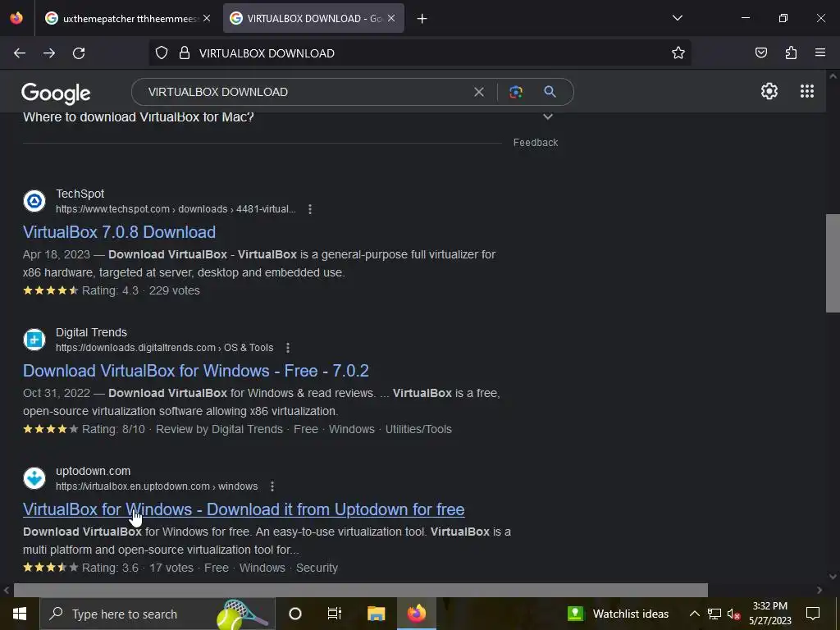This screenshot has width=840, height=630.
Task: Click the TechSpot site favicon
Action: (34, 202)
